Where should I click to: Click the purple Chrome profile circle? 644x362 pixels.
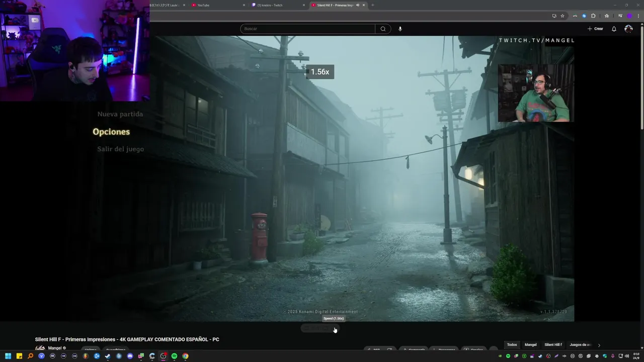629,16
